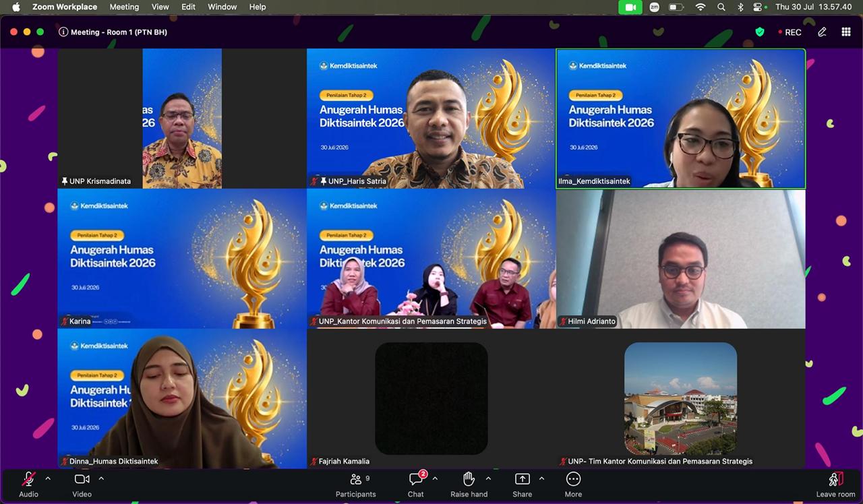Open the Edit menu
Screen dimensions: 863x504
pos(189,7)
